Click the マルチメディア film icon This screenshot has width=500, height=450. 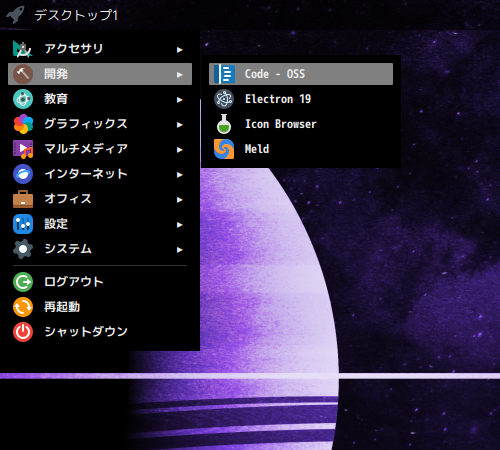point(23,149)
